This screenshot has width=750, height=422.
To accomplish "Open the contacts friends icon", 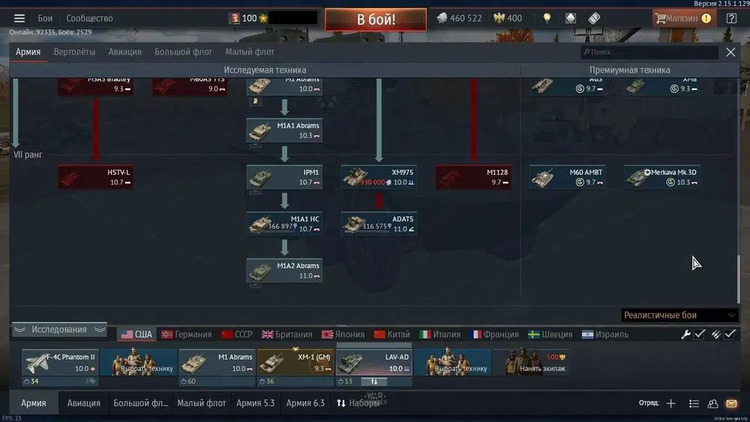I will tap(713, 403).
